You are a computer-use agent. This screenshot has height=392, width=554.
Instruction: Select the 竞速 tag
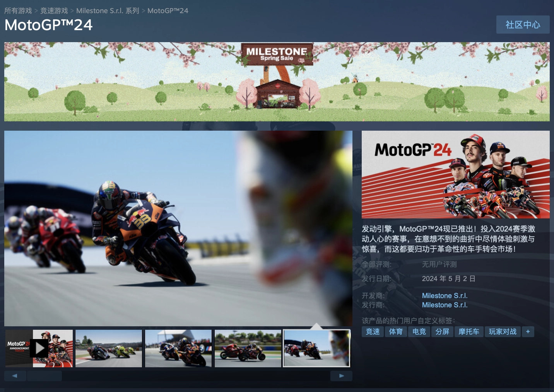pos(373,332)
